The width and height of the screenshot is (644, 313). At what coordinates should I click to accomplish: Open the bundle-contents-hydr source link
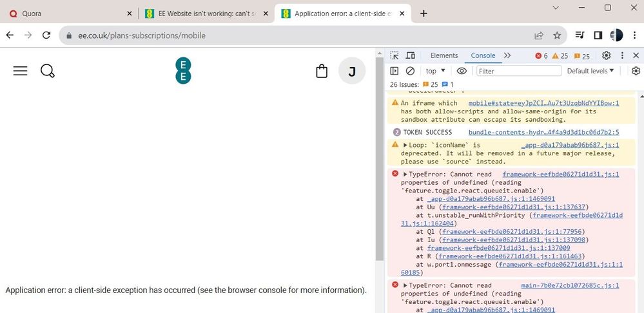pos(543,132)
